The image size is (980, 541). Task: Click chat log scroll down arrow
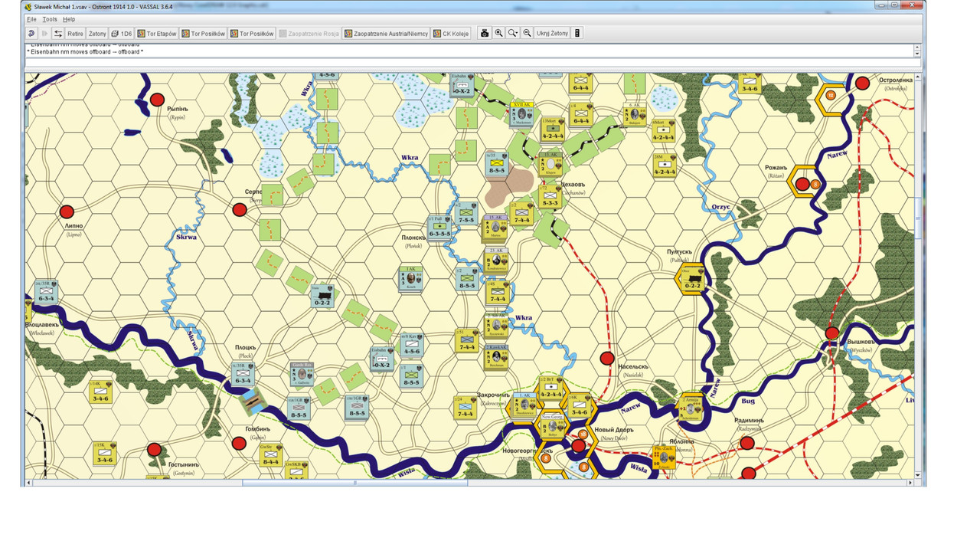pos(917,54)
